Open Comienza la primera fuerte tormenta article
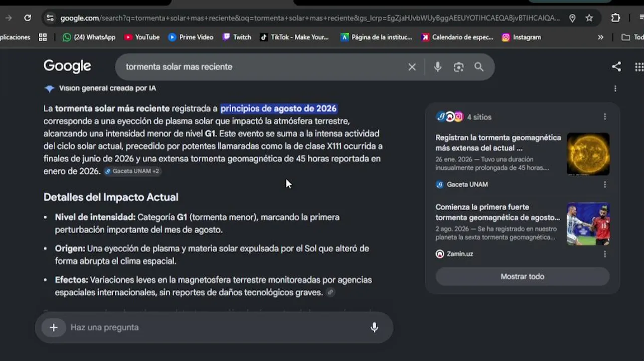The image size is (644, 361). click(x=498, y=212)
